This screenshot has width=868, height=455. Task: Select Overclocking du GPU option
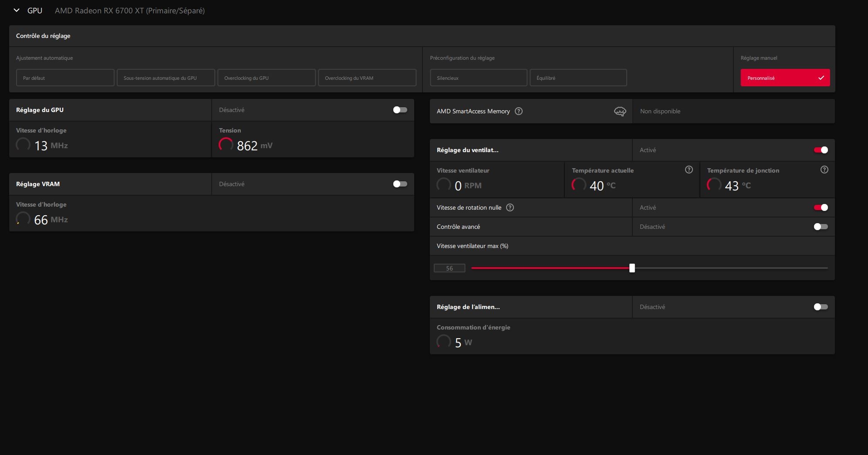point(267,78)
